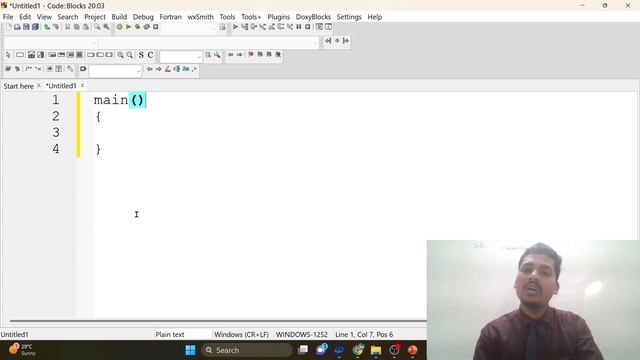The image size is (640, 360).
Task: Click the horizontal scrollbar under the editor
Action: [x=218, y=321]
